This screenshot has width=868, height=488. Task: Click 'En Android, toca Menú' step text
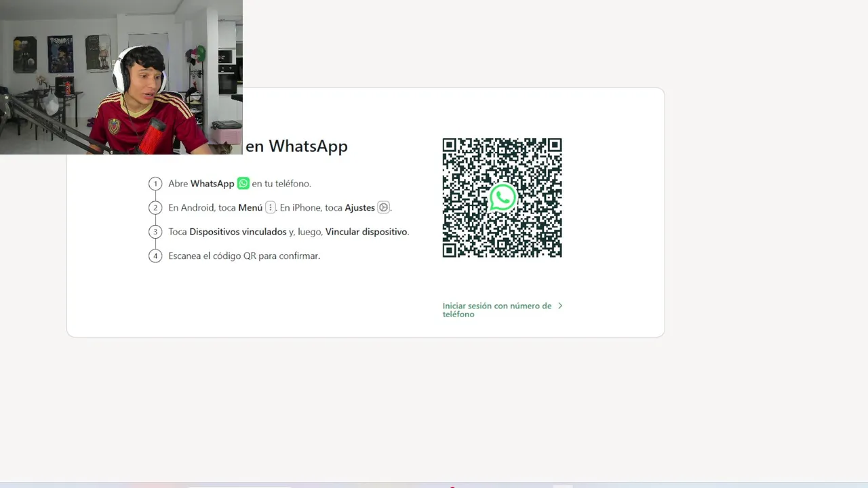(216, 207)
